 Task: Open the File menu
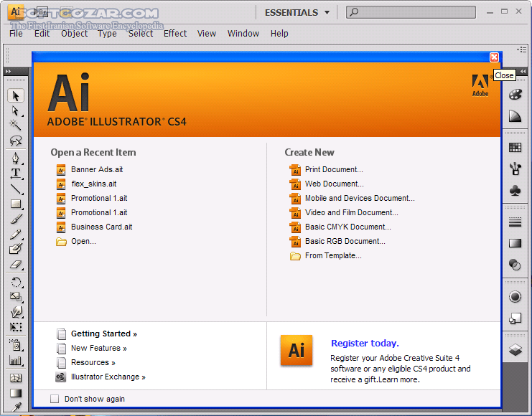16,34
